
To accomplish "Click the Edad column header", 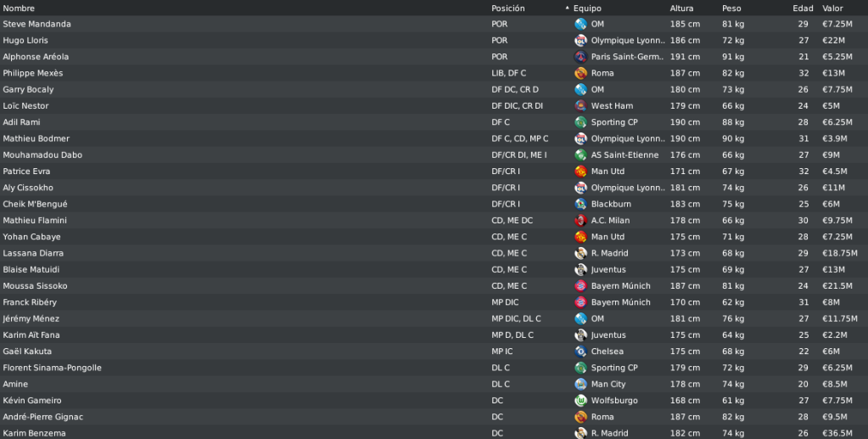I will pyautogui.click(x=803, y=8).
